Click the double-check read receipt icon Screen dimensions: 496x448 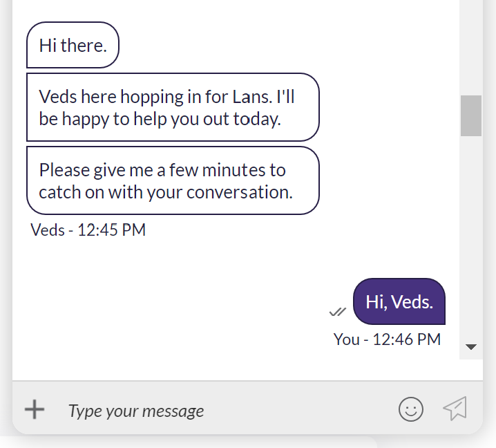pos(337,312)
